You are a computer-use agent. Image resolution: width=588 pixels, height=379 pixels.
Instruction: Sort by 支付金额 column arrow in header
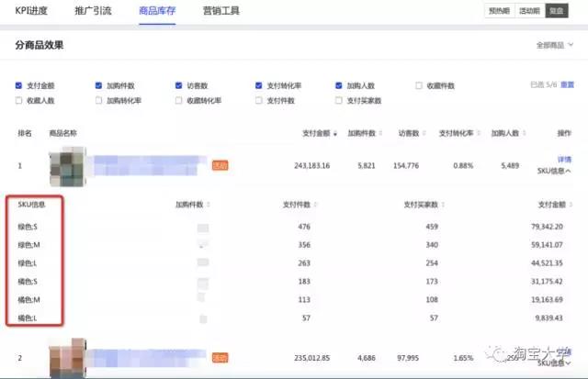[335, 133]
